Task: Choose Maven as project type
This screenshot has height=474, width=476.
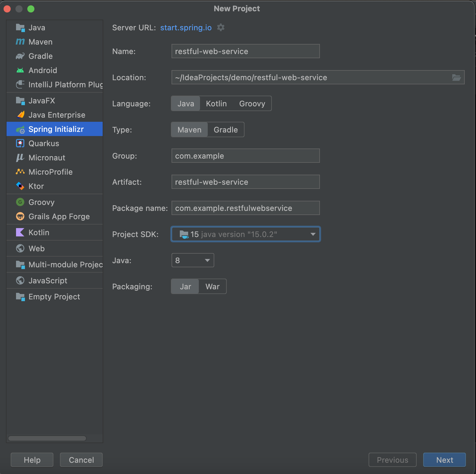Action: pos(190,130)
